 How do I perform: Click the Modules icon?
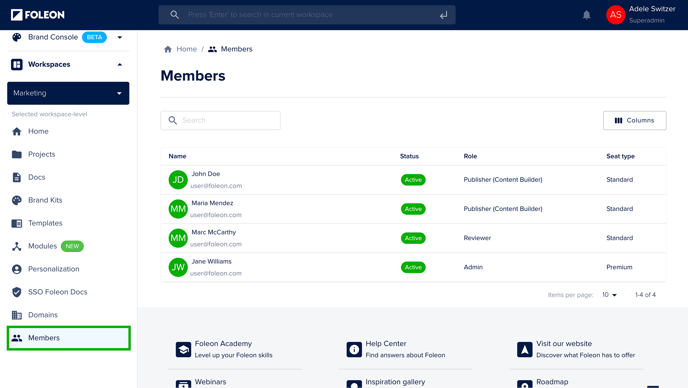click(17, 246)
